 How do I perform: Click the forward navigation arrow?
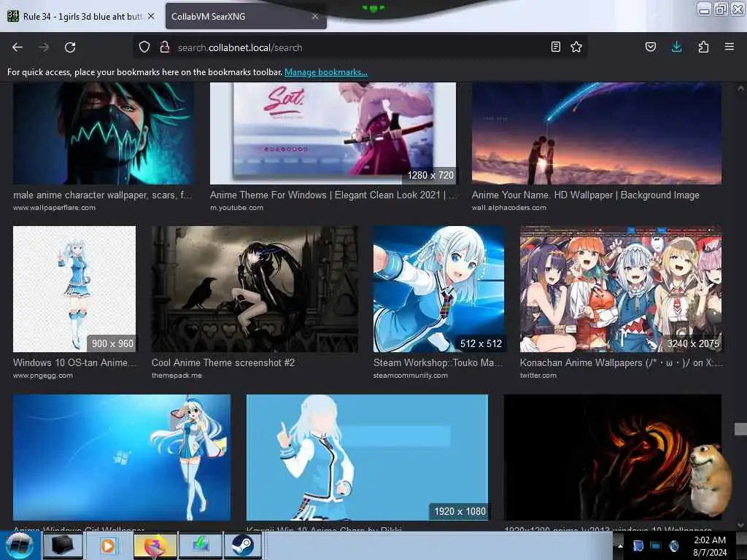[44, 47]
